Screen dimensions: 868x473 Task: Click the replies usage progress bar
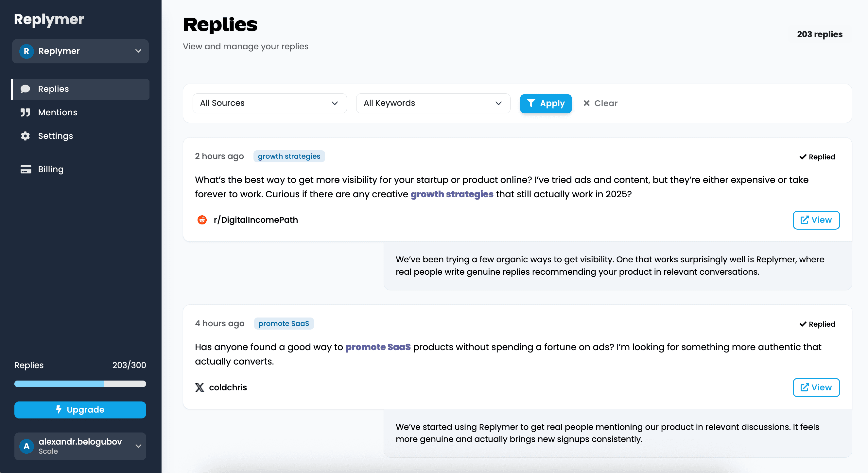coord(80,384)
